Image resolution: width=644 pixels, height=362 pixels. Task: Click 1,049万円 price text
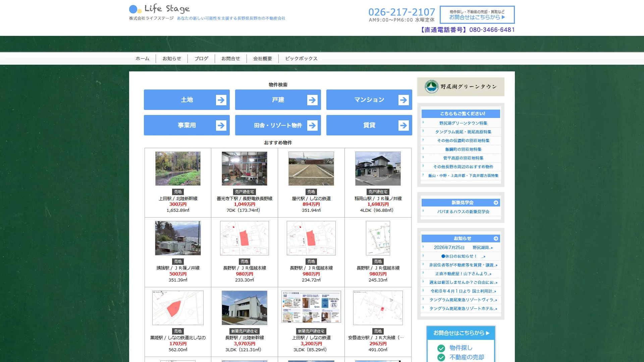[245, 204]
